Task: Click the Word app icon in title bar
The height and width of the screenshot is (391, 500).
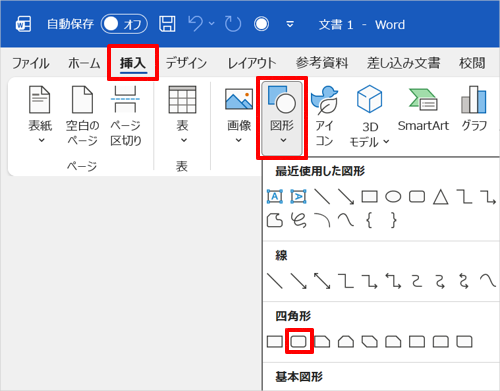Action: pyautogui.click(x=23, y=24)
